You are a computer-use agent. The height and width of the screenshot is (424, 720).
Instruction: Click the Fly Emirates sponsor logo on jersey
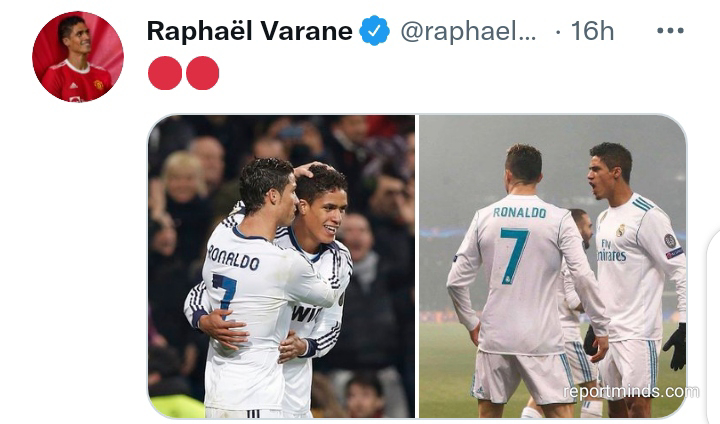tap(611, 250)
